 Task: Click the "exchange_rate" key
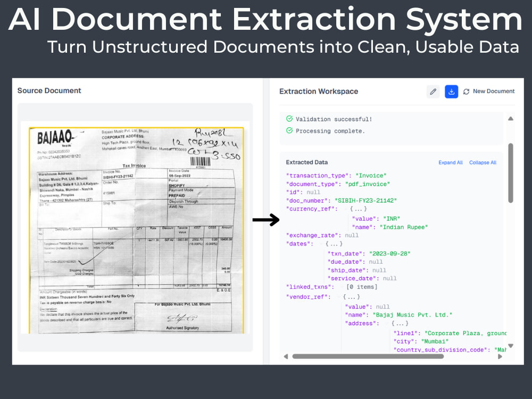pos(313,235)
